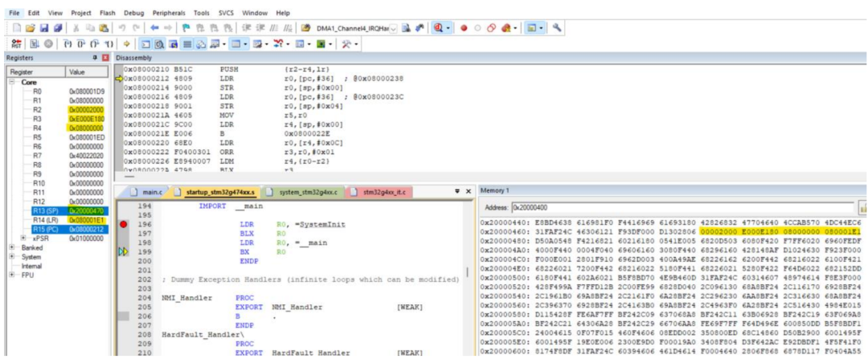Click disassembly line 0x08000212 LDR

(x=263, y=79)
